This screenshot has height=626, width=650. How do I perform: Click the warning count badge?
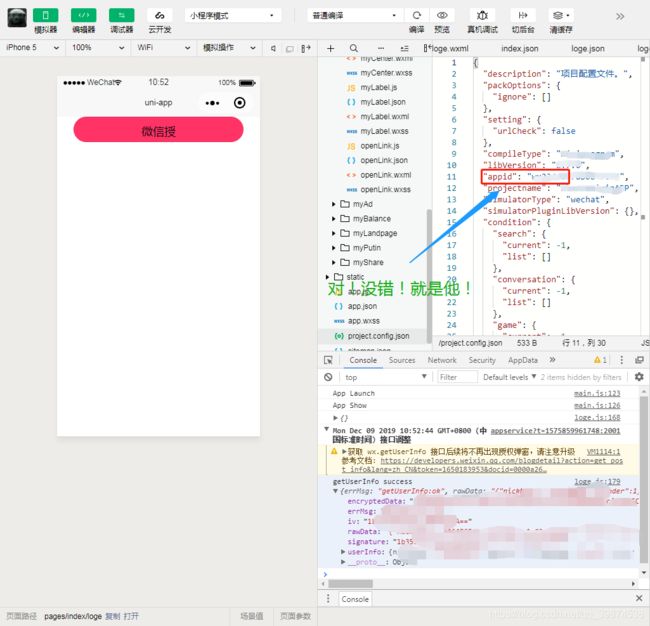coord(600,360)
